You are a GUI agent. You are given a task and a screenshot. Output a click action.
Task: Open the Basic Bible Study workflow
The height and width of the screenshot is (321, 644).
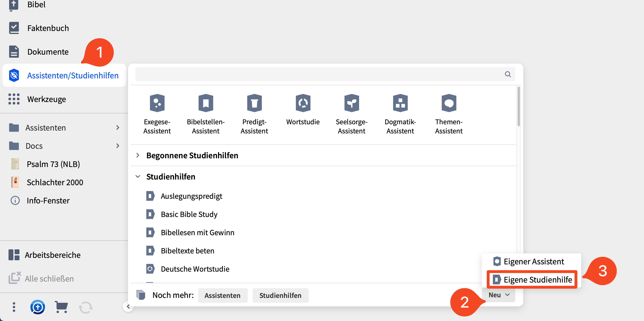(x=189, y=214)
